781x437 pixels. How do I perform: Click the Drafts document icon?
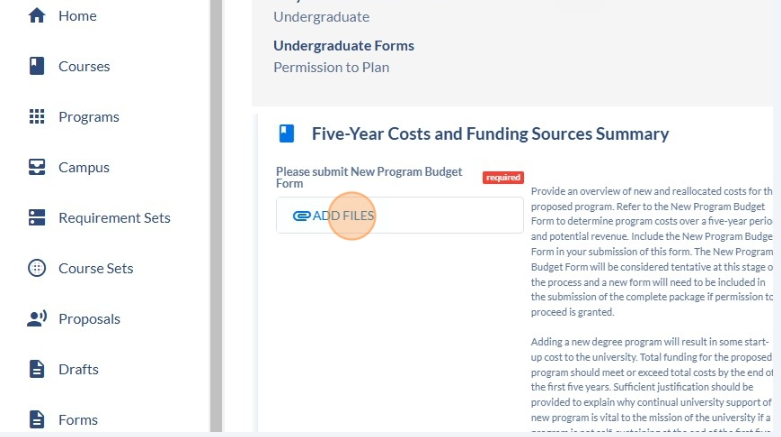coord(37,369)
